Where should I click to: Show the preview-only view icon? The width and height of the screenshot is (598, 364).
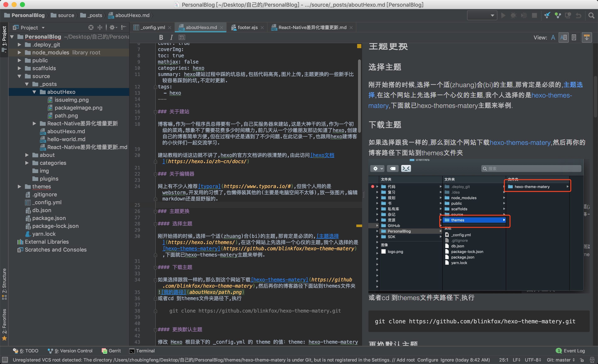pos(574,38)
